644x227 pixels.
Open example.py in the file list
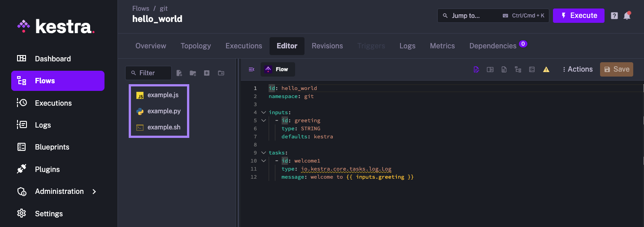click(164, 111)
